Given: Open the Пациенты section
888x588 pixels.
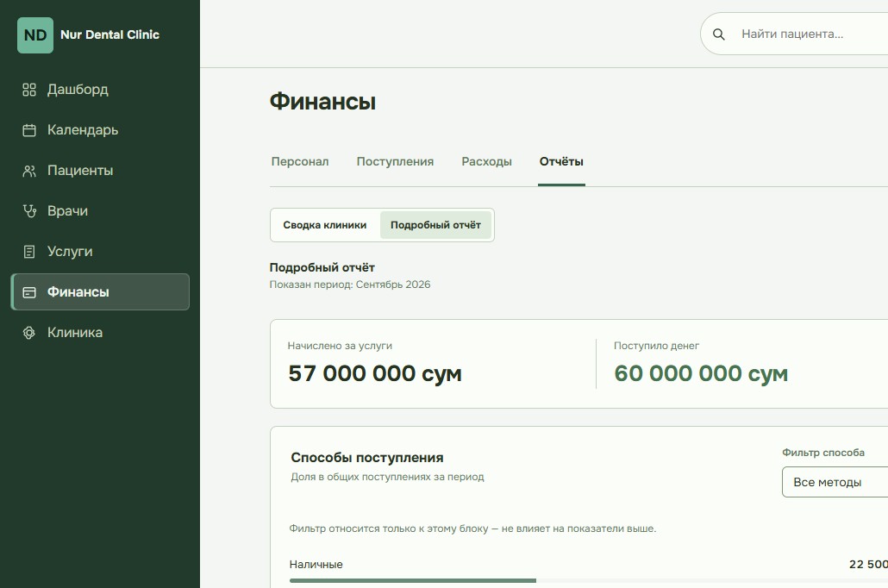Looking at the screenshot, I should click(x=100, y=171).
